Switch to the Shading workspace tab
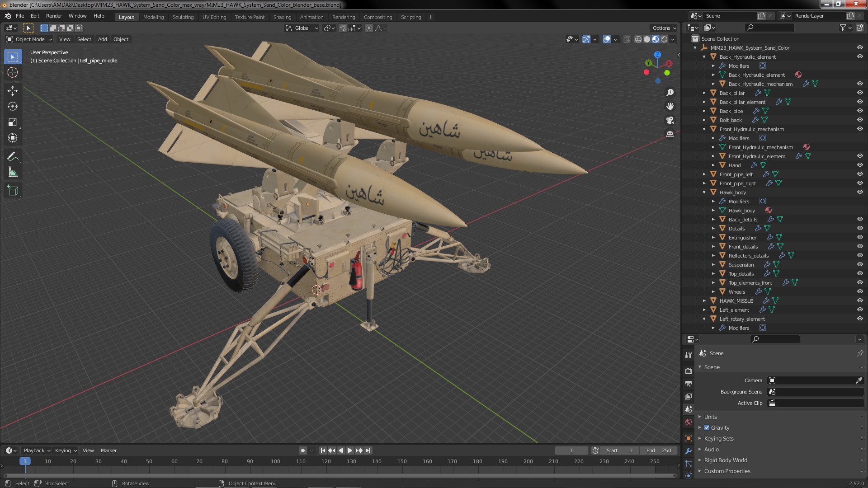This screenshot has height=488, width=868. pos(282,17)
